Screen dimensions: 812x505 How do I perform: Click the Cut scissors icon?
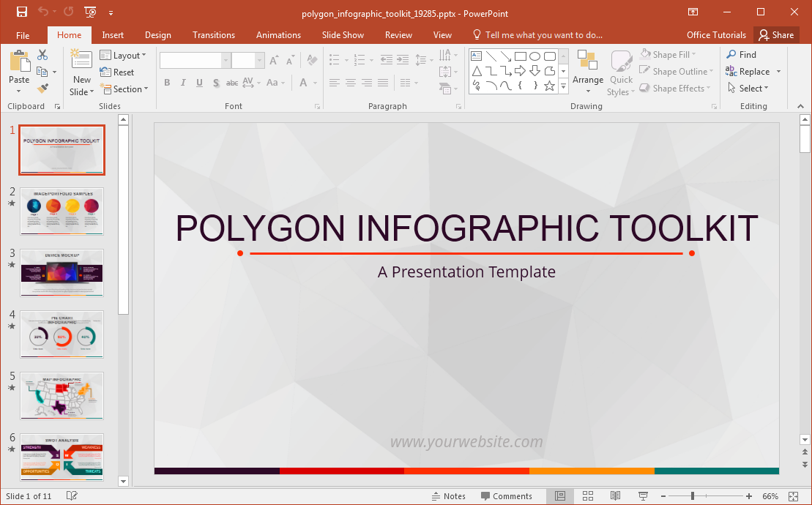[x=42, y=55]
